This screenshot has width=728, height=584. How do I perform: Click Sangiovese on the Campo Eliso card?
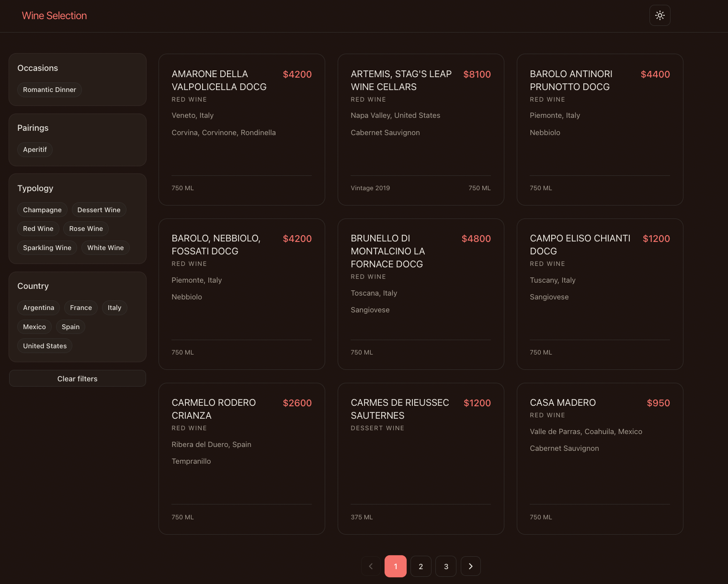pyautogui.click(x=549, y=297)
